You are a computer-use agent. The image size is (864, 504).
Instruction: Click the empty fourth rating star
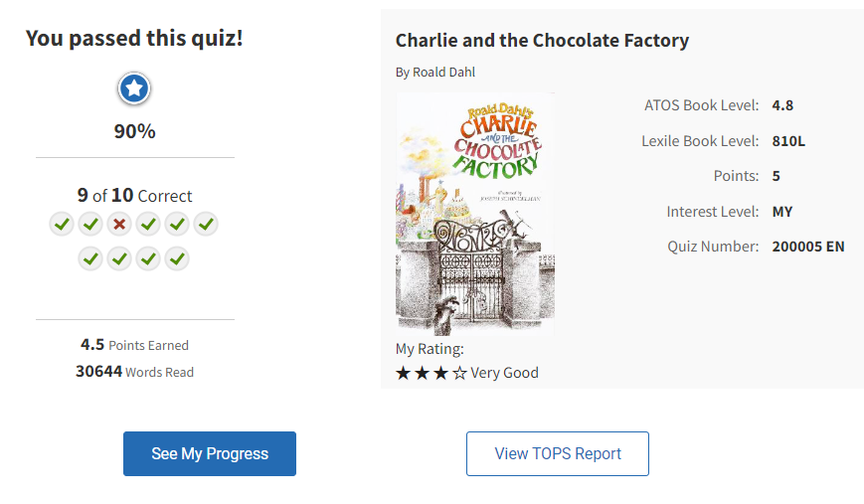pos(459,374)
